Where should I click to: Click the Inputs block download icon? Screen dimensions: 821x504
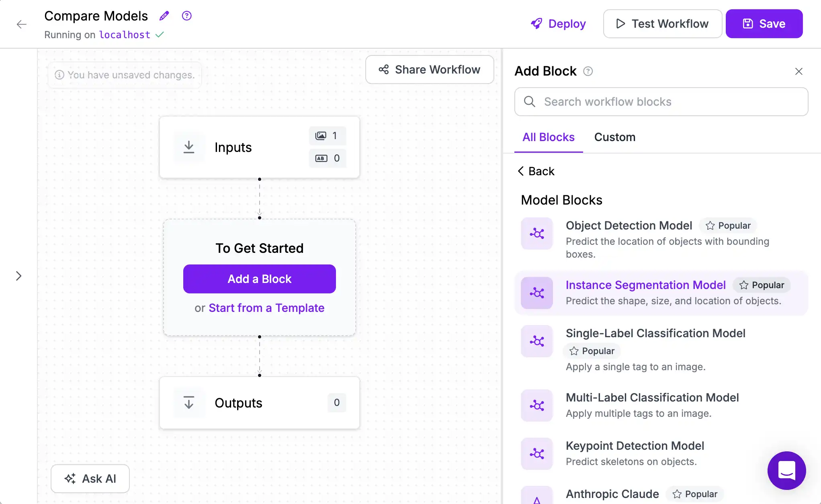189,147
